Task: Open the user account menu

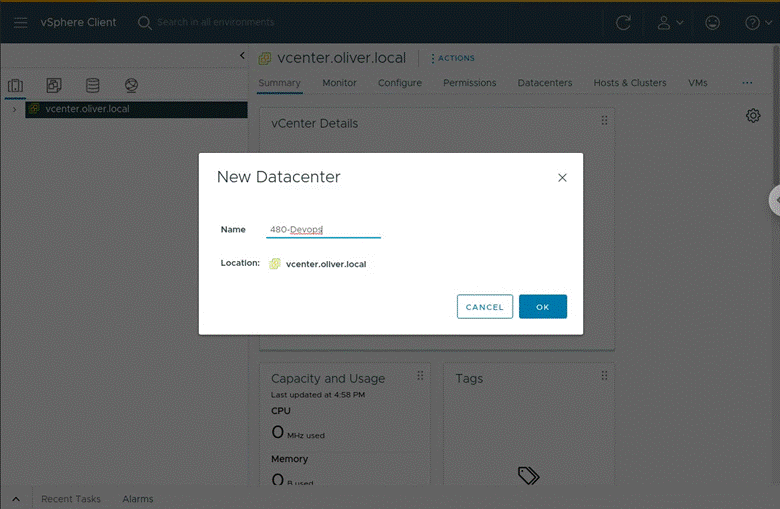Action: point(670,22)
